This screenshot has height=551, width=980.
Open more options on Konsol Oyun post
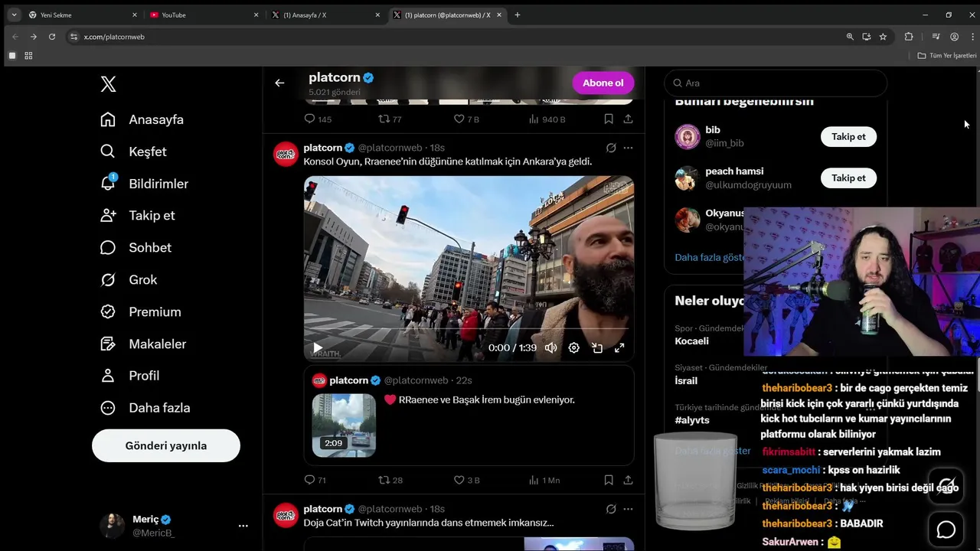click(628, 148)
